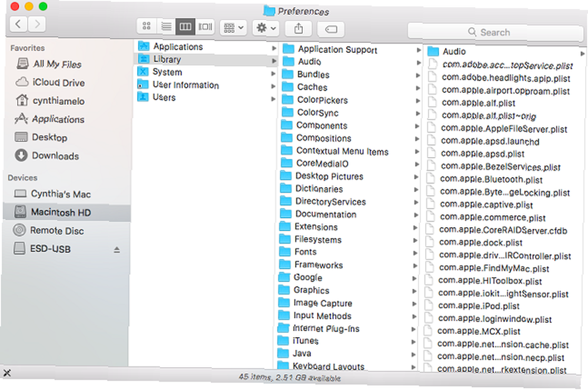Image resolution: width=588 pixels, height=390 pixels.
Task: Expand the Fonts folder arrow
Action: (x=415, y=253)
